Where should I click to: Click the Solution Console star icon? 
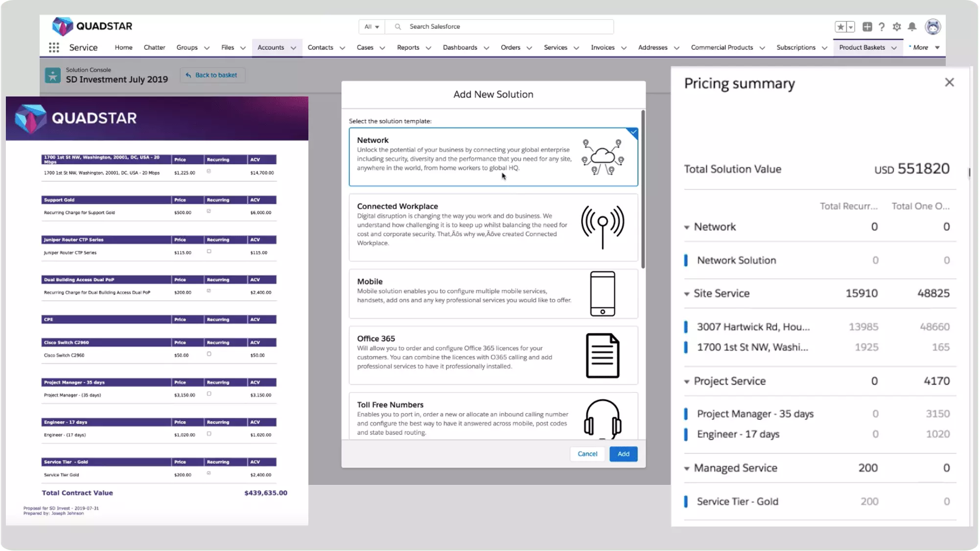coord(53,75)
